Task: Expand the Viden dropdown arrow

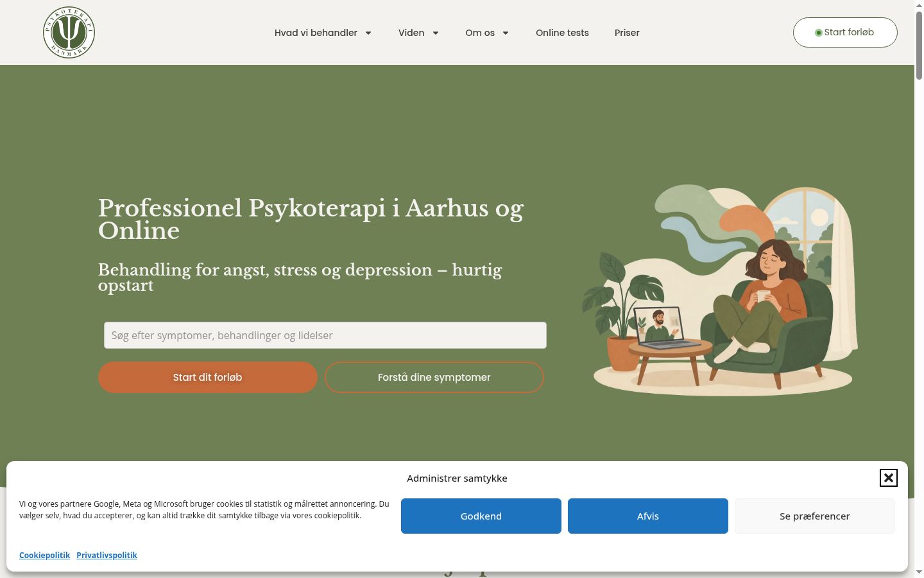Action: point(436,33)
